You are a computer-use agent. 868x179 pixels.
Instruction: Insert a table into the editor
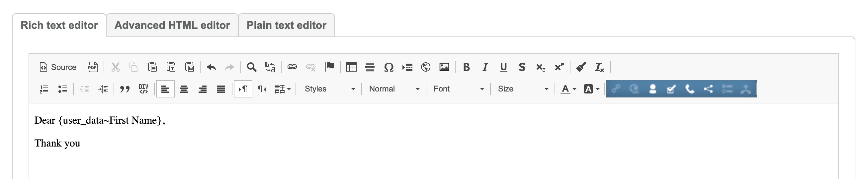[351, 67]
